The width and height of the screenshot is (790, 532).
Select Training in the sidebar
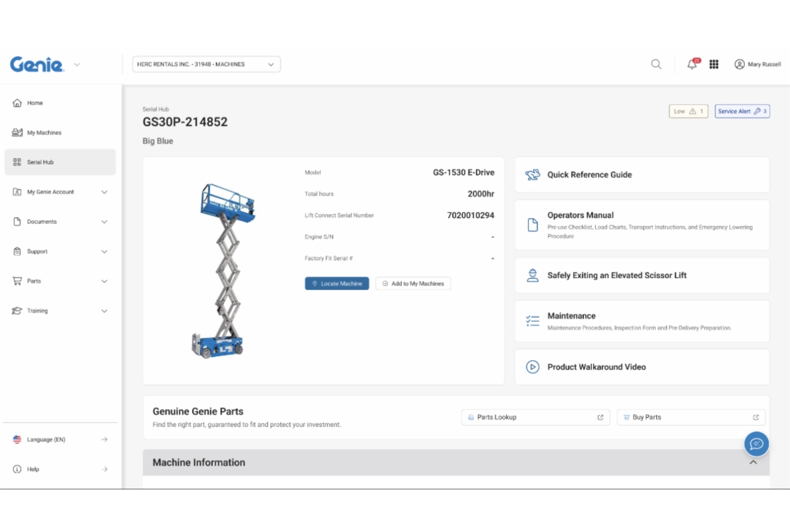tap(37, 311)
